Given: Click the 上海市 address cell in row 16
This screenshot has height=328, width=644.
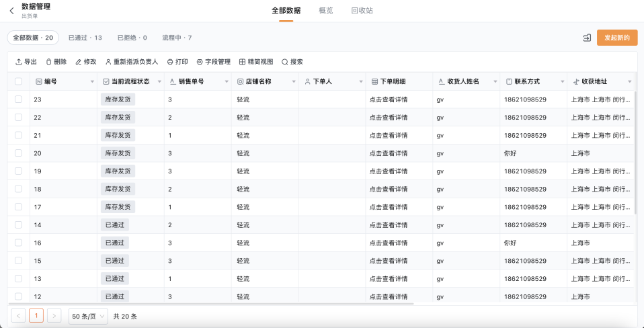Looking at the screenshot, I should 580,243.
